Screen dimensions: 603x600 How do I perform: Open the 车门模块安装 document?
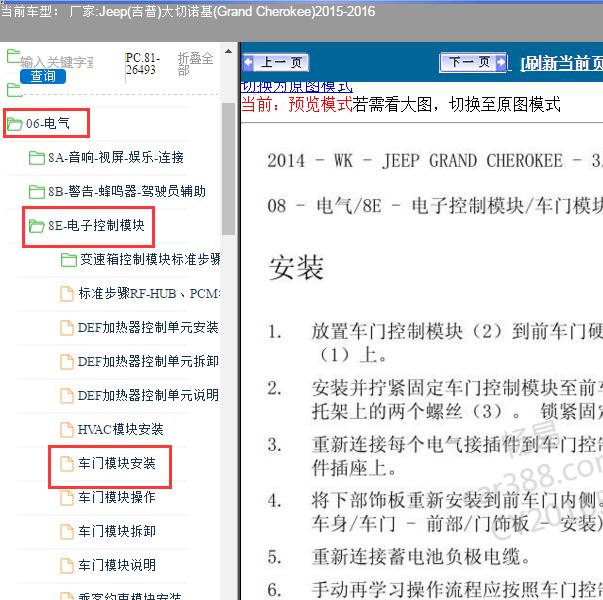[x=117, y=463]
